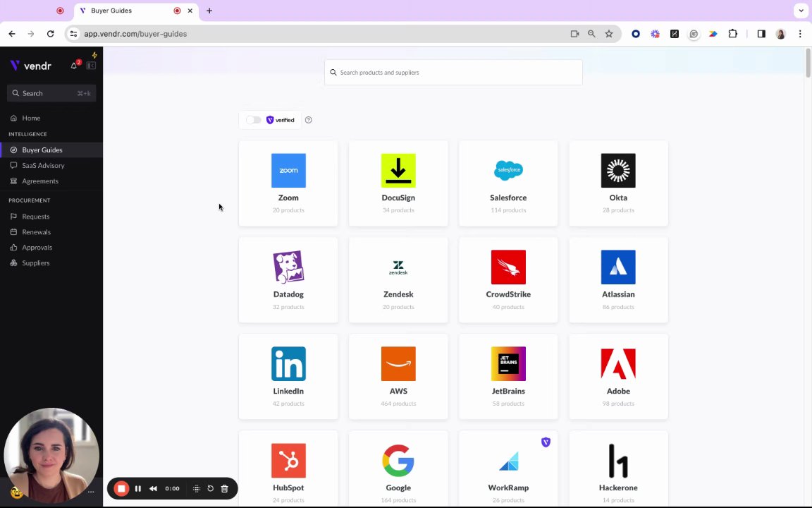Viewport: 812px width, 508px height.
Task: Click the verified help question mark icon
Action: [x=309, y=120]
